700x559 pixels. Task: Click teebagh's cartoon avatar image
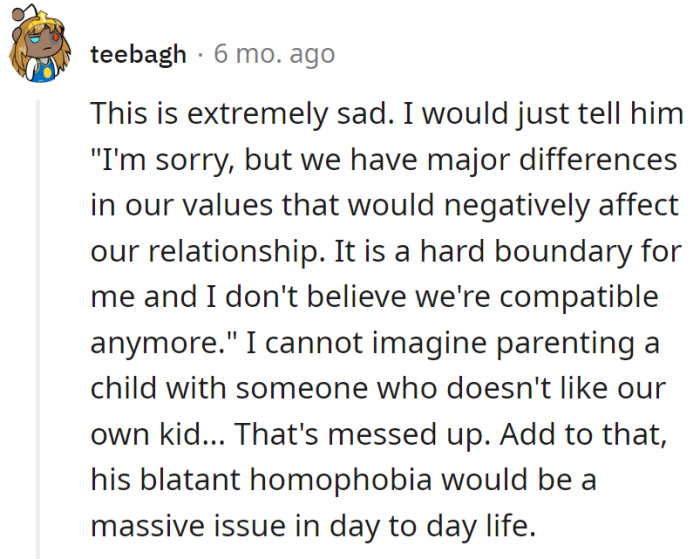tap(39, 52)
